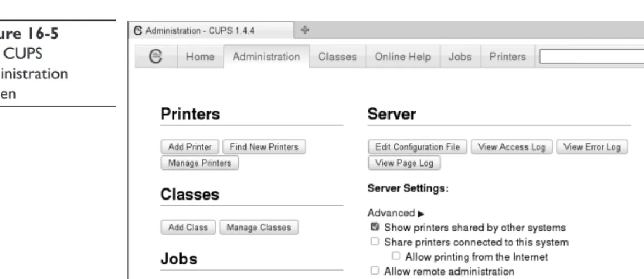
Task: Open the Printers tab
Action: pos(508,56)
